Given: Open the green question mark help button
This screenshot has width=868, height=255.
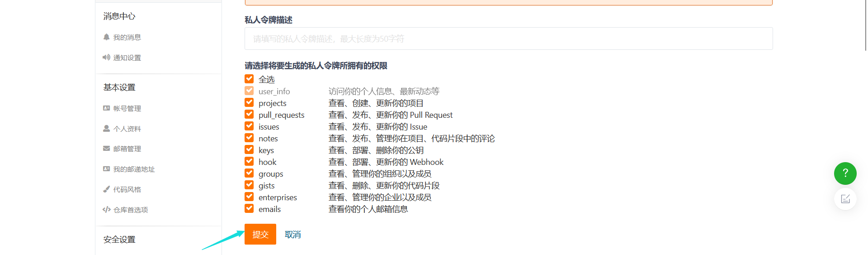Looking at the screenshot, I should (x=845, y=173).
